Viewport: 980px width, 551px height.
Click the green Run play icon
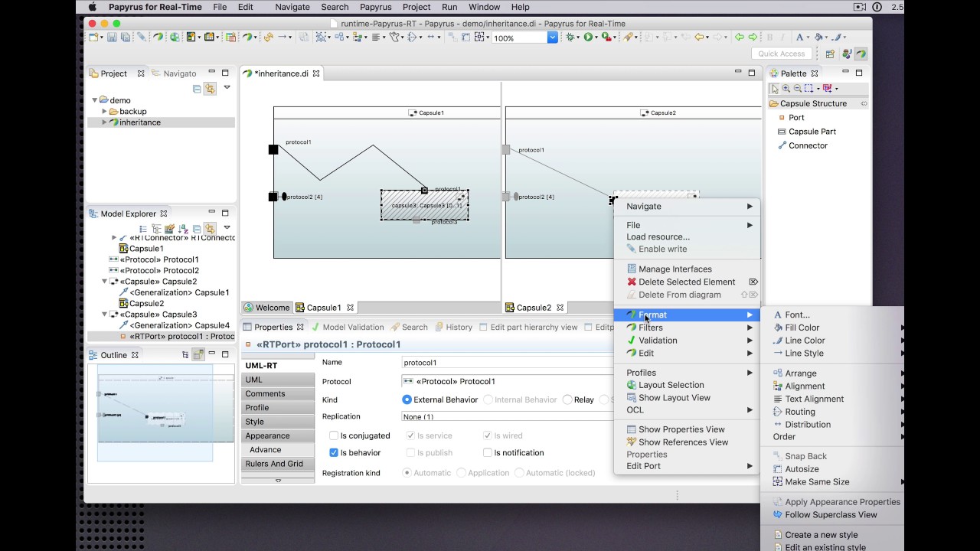point(588,37)
